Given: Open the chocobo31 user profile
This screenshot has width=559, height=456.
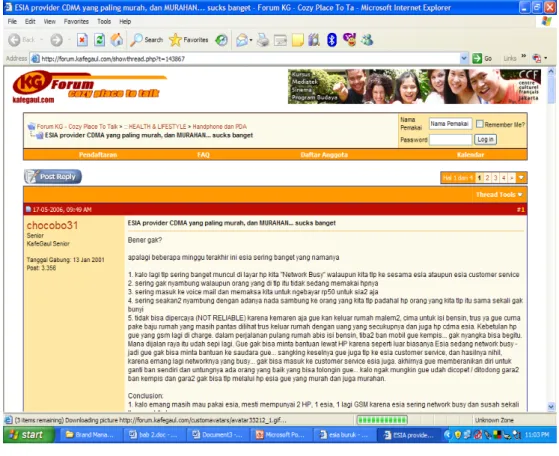Looking at the screenshot, I should coord(52,225).
